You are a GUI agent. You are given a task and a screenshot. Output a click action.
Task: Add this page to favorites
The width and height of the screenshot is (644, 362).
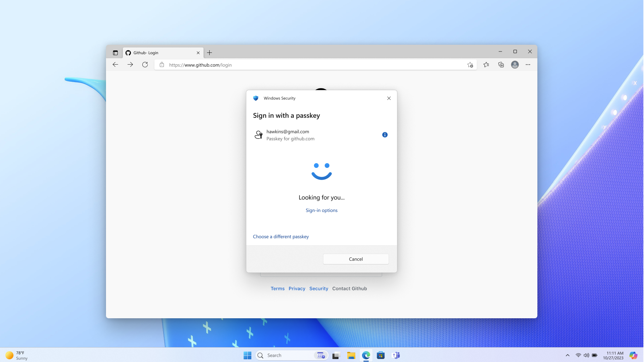470,65
